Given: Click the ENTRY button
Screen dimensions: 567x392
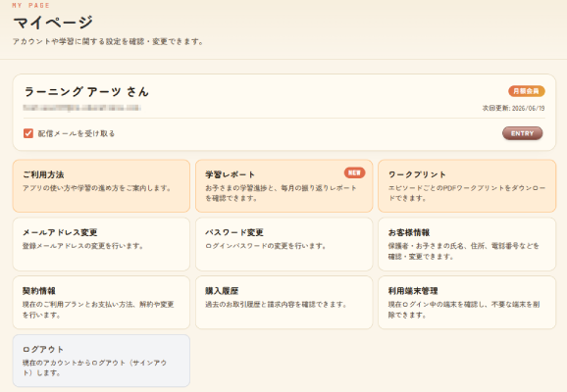Looking at the screenshot, I should 522,133.
